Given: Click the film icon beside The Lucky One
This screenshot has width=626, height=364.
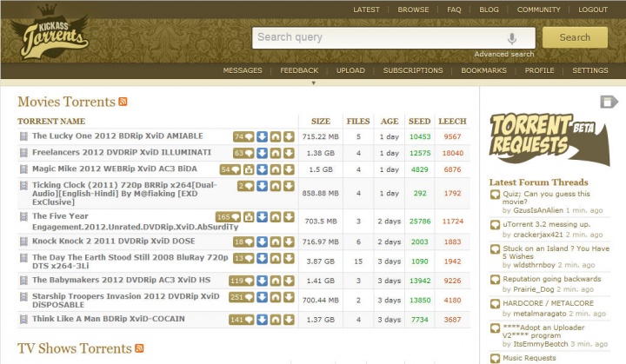Looking at the screenshot, I should click(24, 136).
